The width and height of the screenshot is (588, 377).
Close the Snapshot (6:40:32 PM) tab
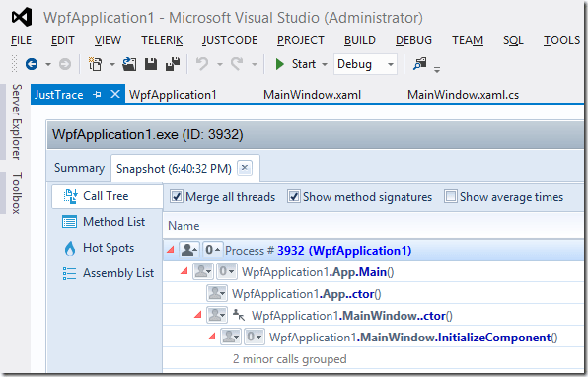point(245,168)
